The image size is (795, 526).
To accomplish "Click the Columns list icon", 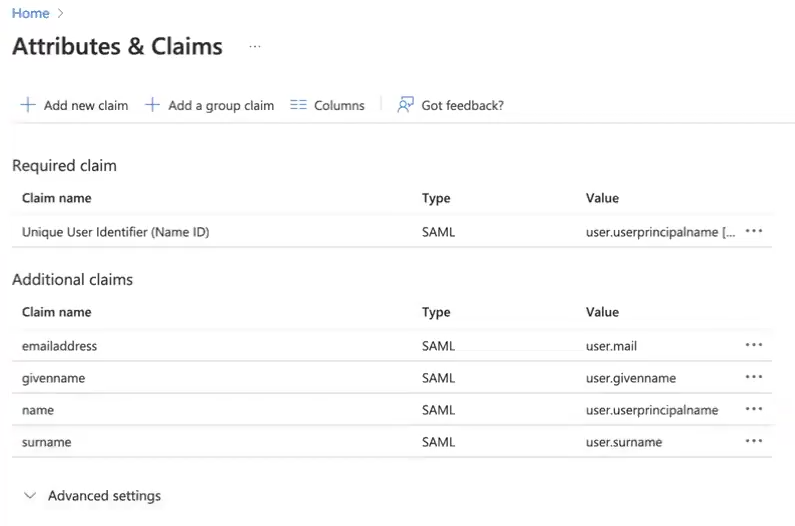I will click(299, 105).
